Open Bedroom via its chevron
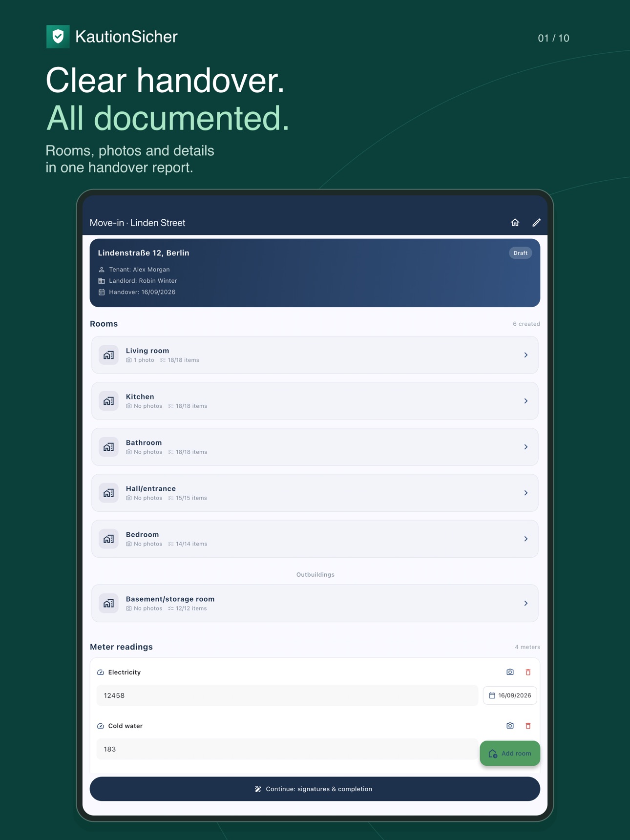The width and height of the screenshot is (630, 840). coord(526,539)
